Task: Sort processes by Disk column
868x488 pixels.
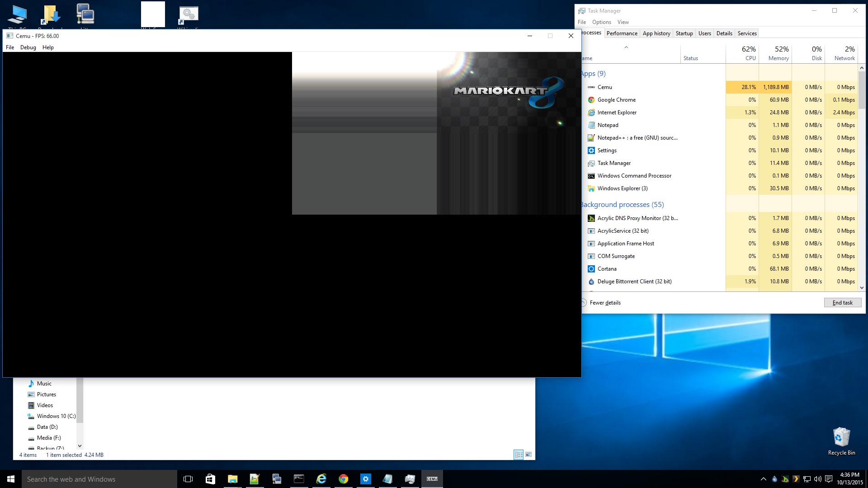Action: click(808, 53)
